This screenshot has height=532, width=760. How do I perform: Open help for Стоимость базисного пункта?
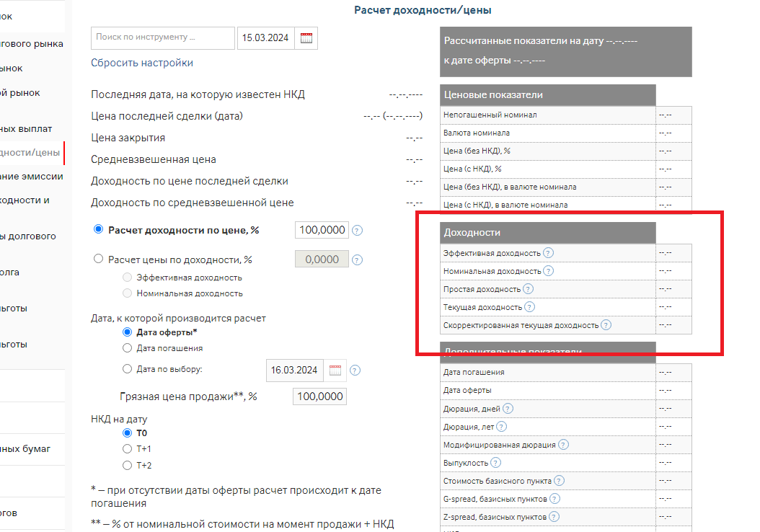click(x=559, y=481)
